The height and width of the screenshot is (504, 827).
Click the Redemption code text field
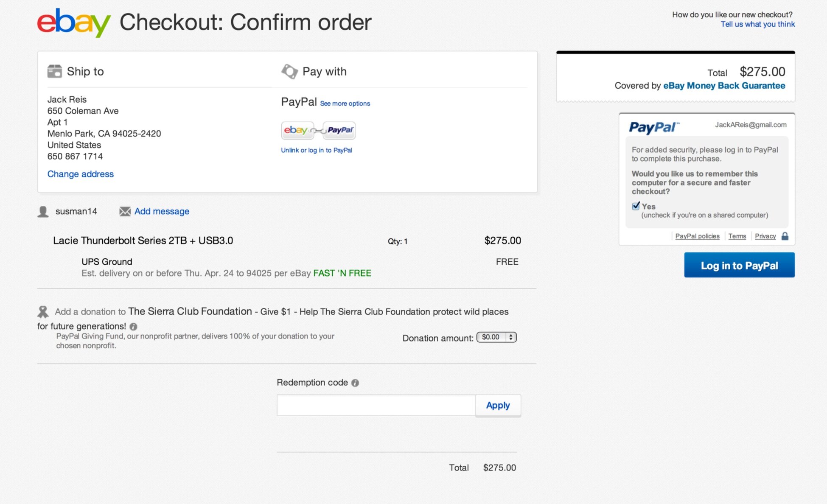click(x=376, y=405)
